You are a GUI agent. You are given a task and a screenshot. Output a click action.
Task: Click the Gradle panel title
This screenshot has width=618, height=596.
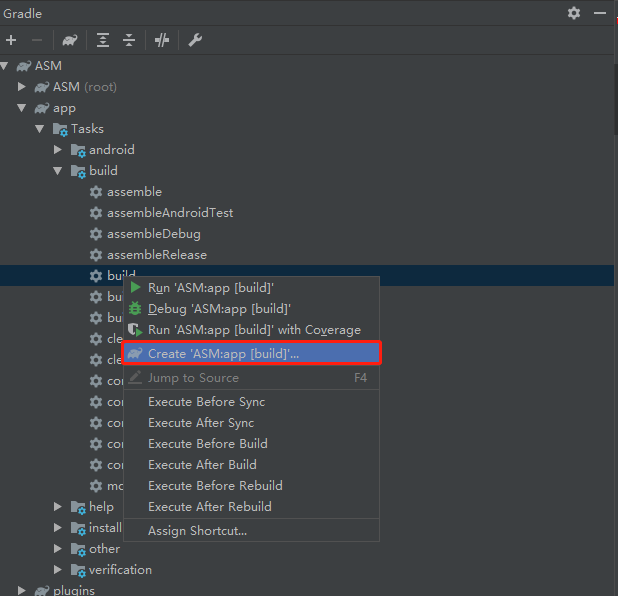pyautogui.click(x=22, y=13)
